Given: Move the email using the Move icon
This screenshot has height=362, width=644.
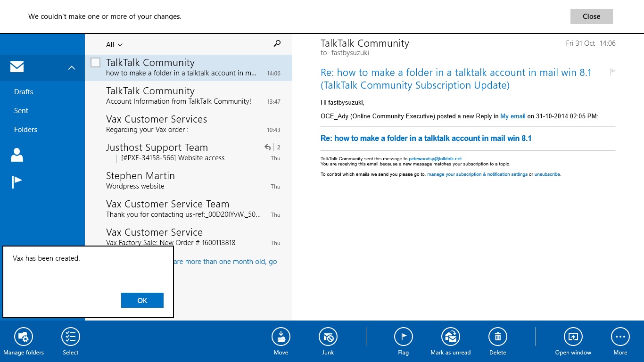Looking at the screenshot, I should (x=281, y=337).
